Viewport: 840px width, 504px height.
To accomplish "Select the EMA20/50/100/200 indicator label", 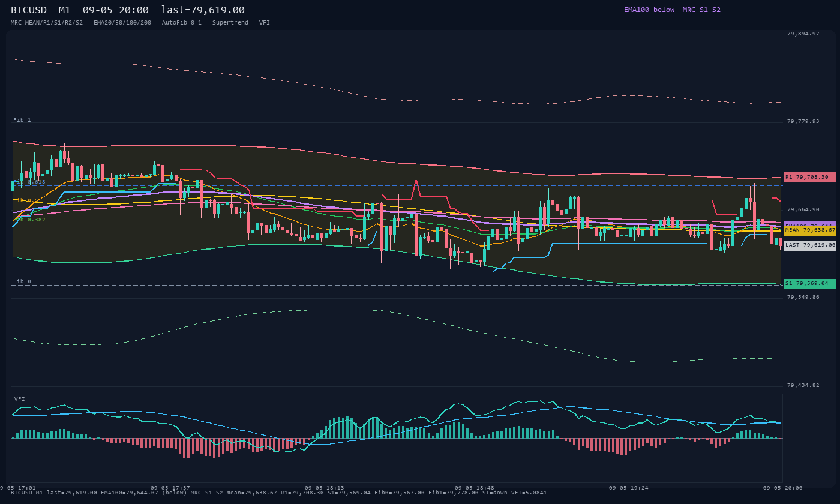I will pyautogui.click(x=122, y=23).
